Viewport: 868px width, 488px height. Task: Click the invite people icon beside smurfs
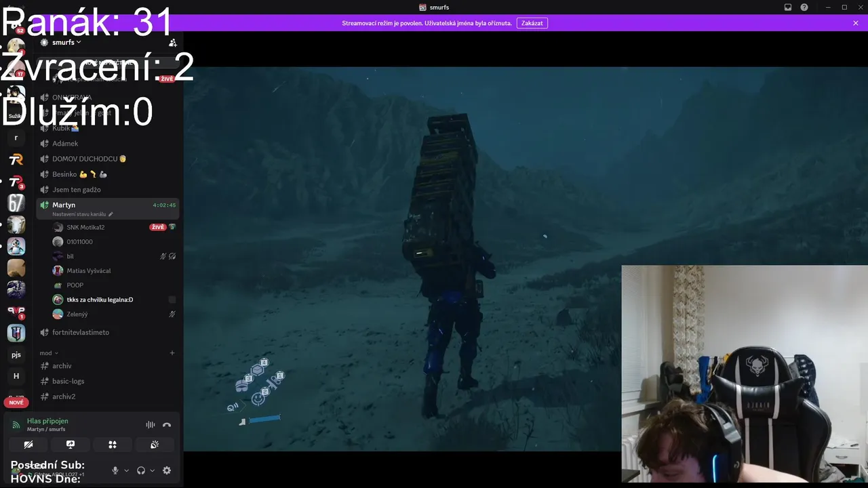[172, 43]
